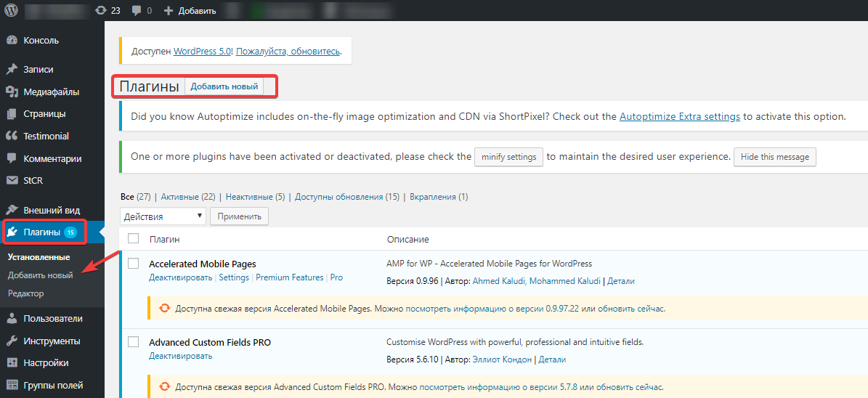
Task: Click Деактивировать under Advanced Custom Fields PRO
Action: 180,356
